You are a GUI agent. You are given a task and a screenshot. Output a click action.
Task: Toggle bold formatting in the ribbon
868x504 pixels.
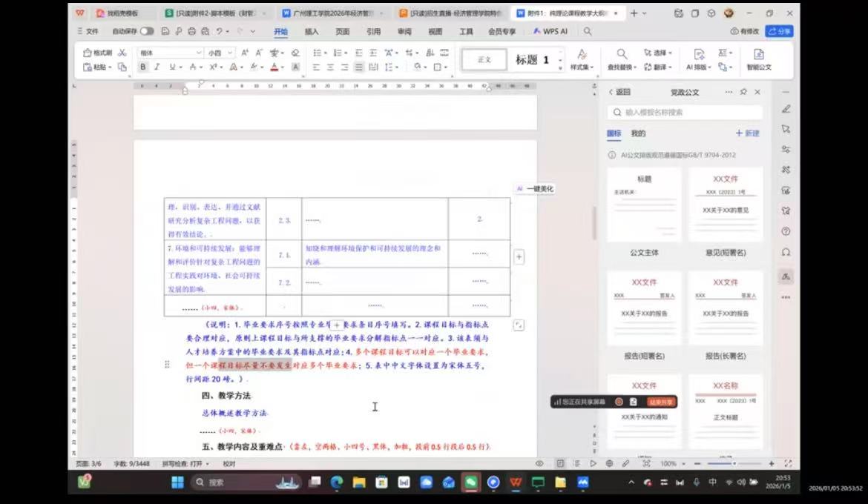click(143, 67)
